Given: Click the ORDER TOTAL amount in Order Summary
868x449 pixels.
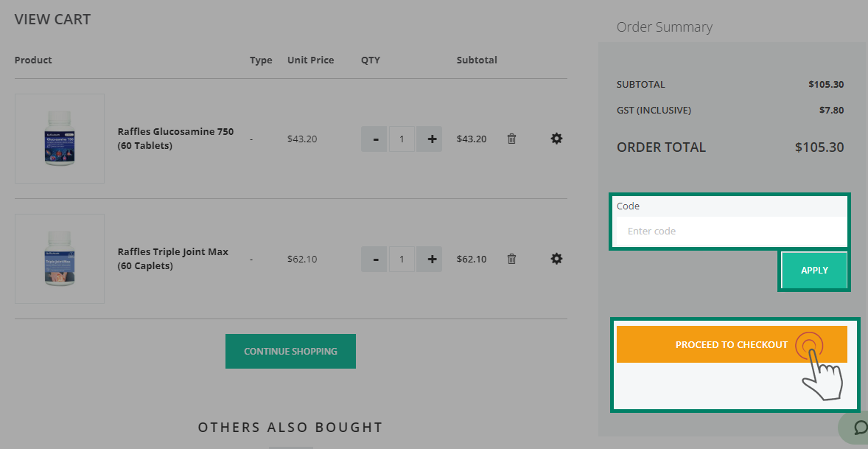Looking at the screenshot, I should click(x=820, y=147).
